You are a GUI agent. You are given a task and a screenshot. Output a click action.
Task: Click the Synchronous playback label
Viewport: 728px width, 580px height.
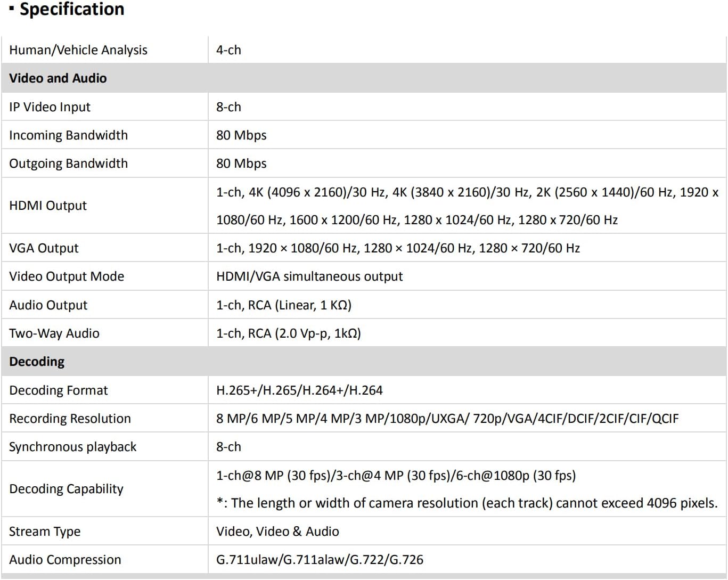click(73, 447)
